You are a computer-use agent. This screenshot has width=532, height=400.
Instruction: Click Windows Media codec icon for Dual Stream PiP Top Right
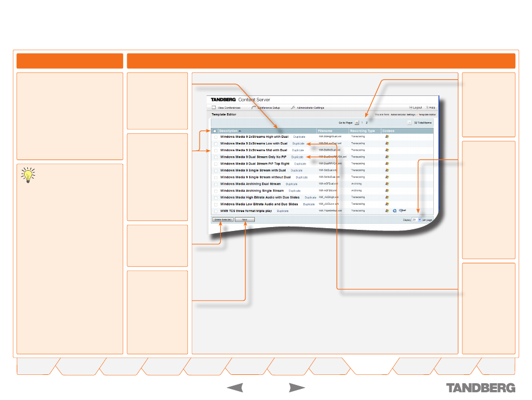coord(387,163)
